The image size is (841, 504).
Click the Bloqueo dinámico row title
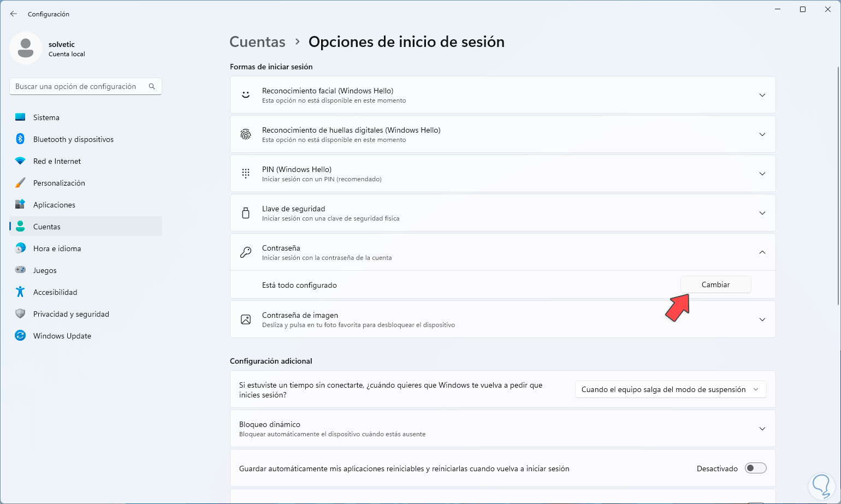click(270, 424)
